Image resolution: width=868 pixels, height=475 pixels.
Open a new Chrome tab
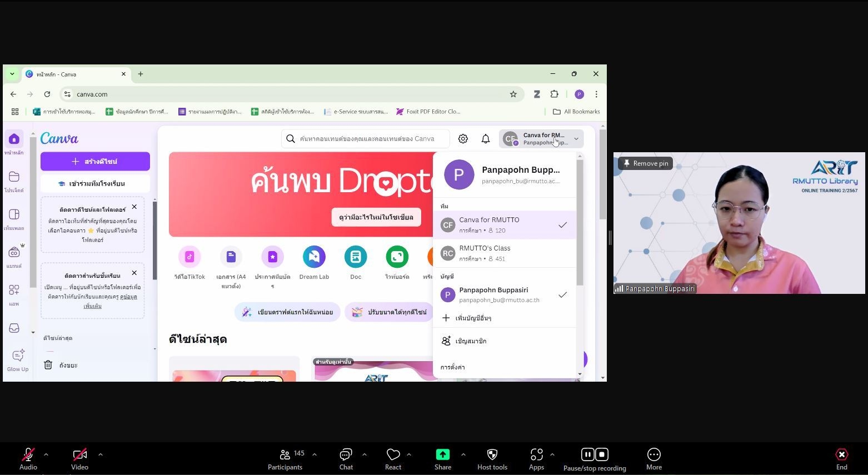click(141, 74)
